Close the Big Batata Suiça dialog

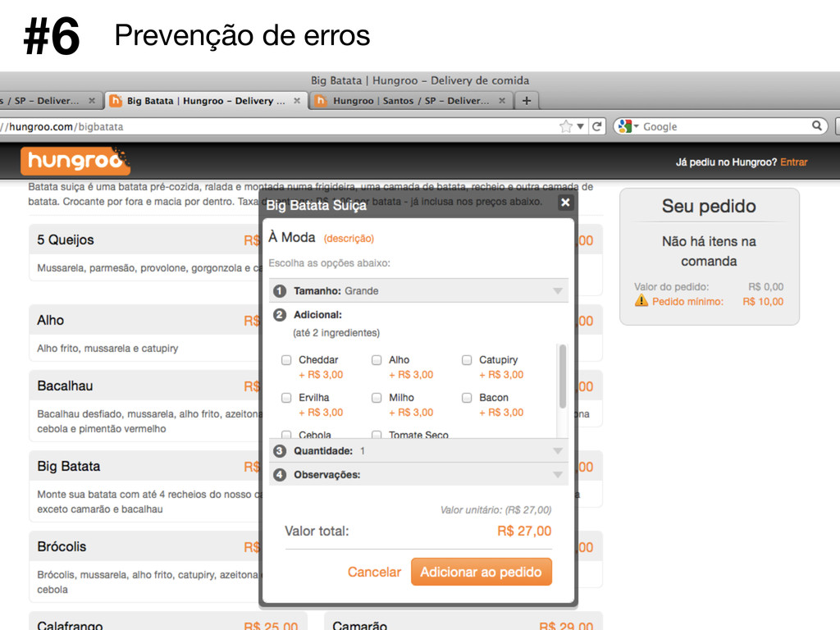pyautogui.click(x=565, y=203)
